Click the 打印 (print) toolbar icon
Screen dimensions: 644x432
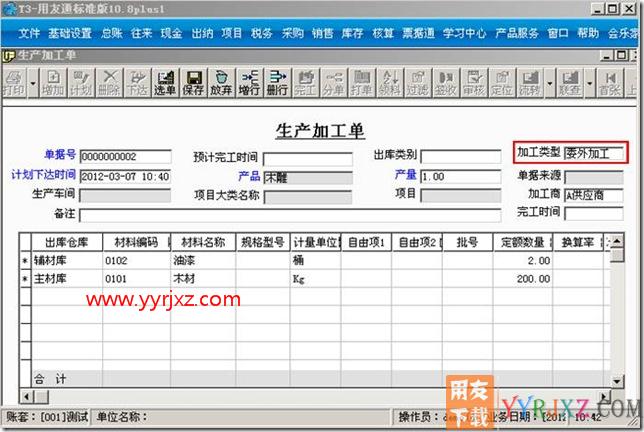(x=14, y=83)
